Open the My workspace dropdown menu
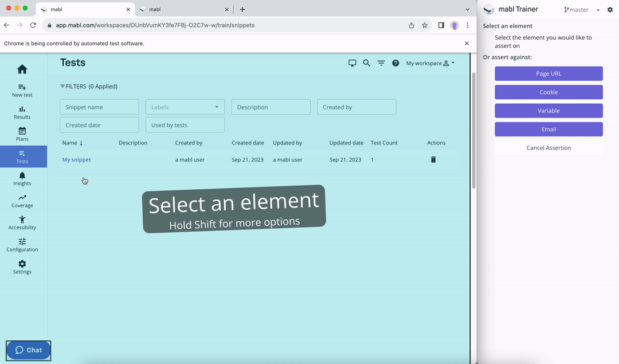The width and height of the screenshot is (619, 364). (x=430, y=63)
